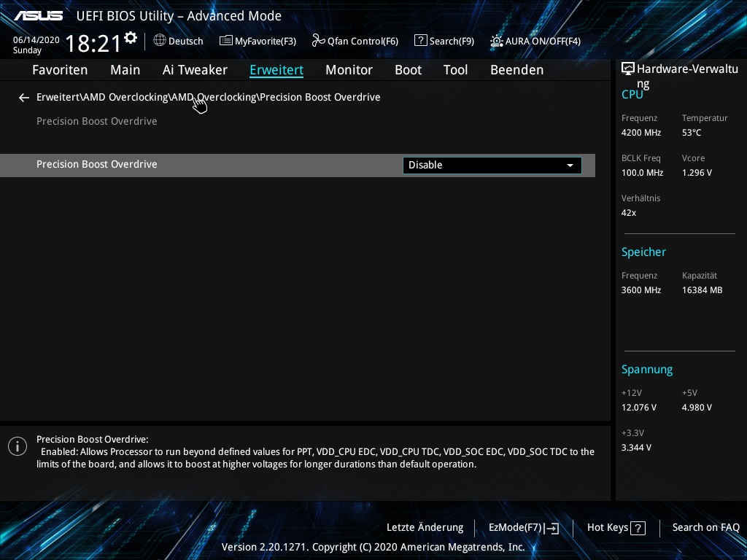Click the Kapazität value 16384 MB
Viewport: 747px width, 560px height.
point(703,290)
